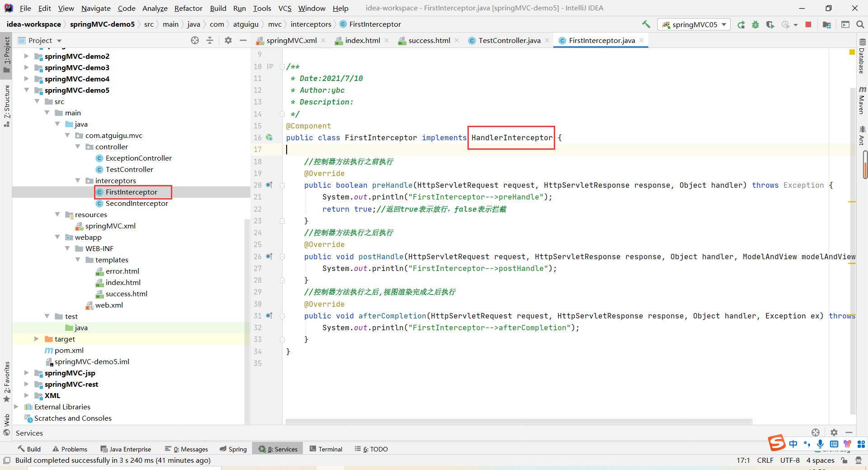868x470 pixels.
Task: Open the Terminal tool window
Action: [x=326, y=449]
